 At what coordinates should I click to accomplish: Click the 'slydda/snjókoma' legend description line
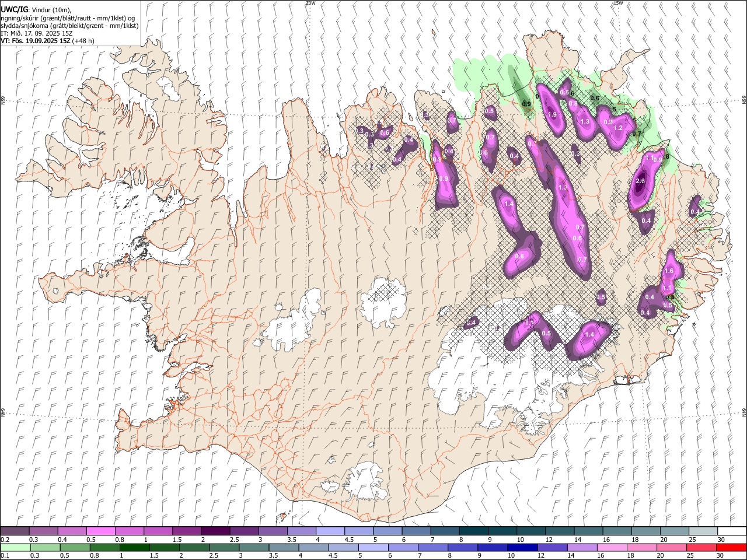coord(69,26)
